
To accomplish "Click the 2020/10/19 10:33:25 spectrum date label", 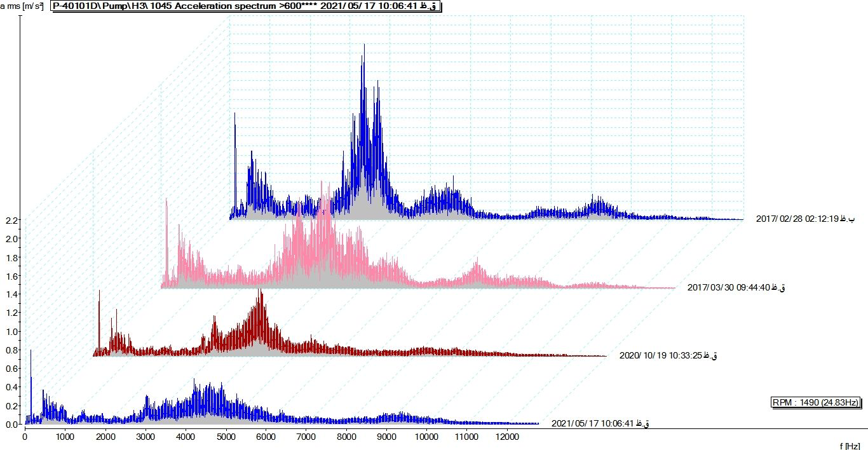I will click(x=668, y=355).
